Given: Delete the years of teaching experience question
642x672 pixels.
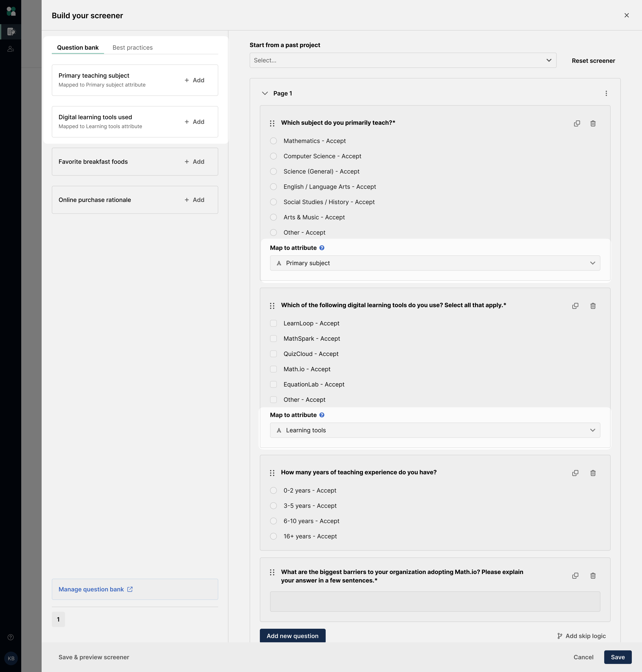Looking at the screenshot, I should pos(593,473).
